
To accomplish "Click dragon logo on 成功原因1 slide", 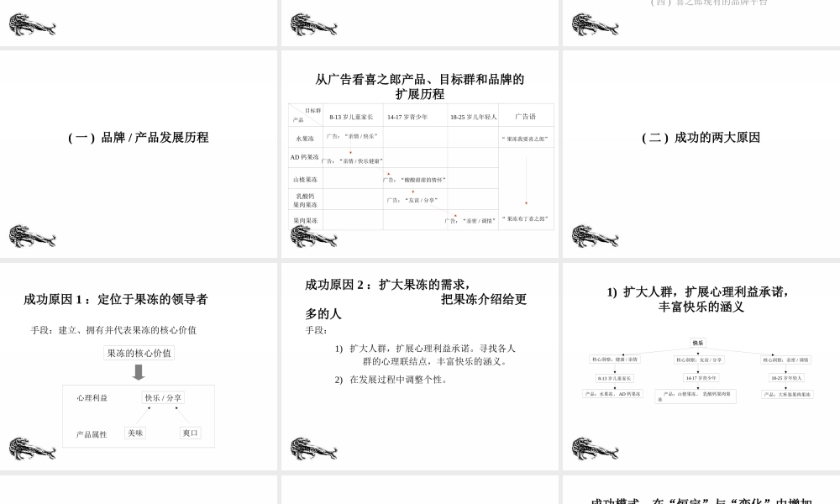I will [32, 449].
